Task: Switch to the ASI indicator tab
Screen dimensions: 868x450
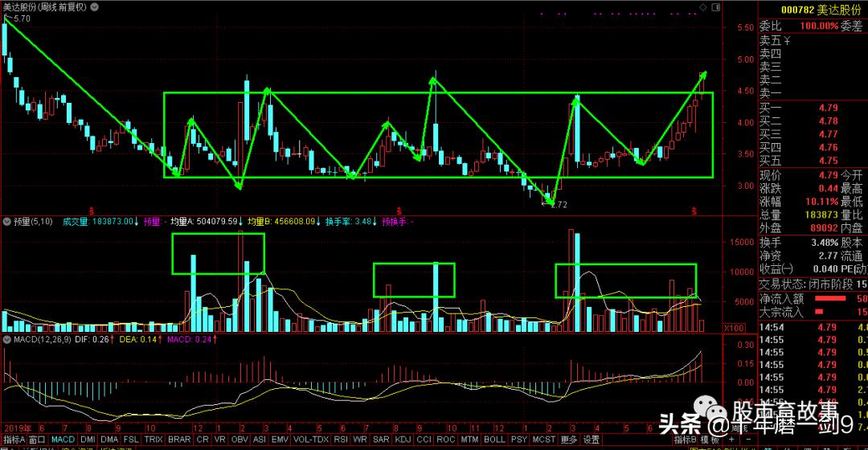Action: pos(260,440)
